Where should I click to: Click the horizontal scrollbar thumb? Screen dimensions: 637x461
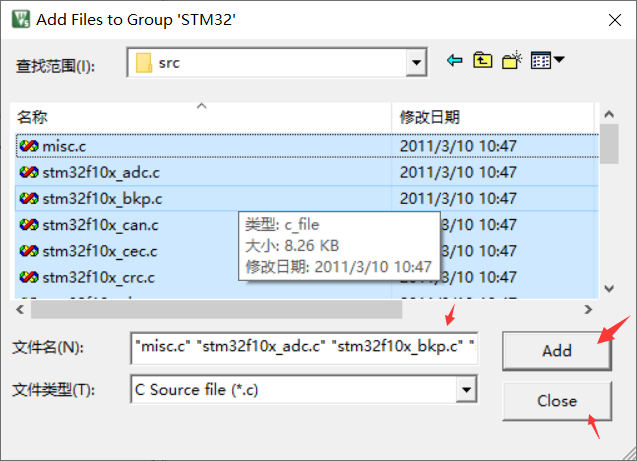pyautogui.click(x=216, y=310)
